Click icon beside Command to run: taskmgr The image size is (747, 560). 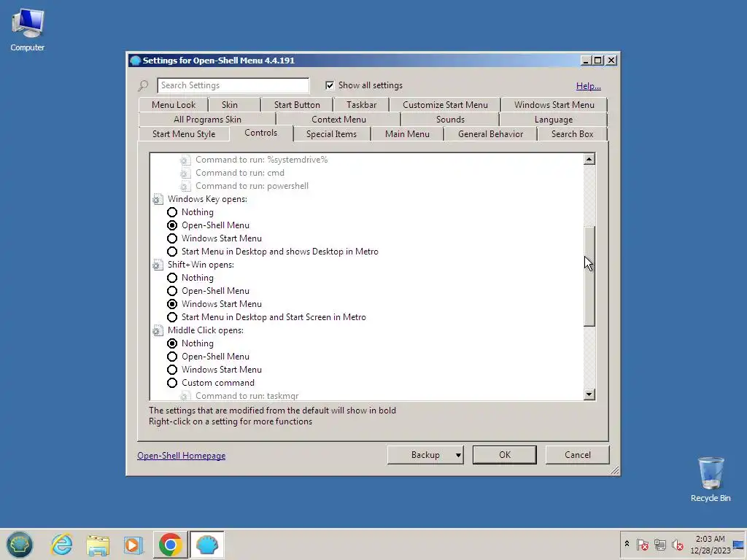pyautogui.click(x=185, y=396)
